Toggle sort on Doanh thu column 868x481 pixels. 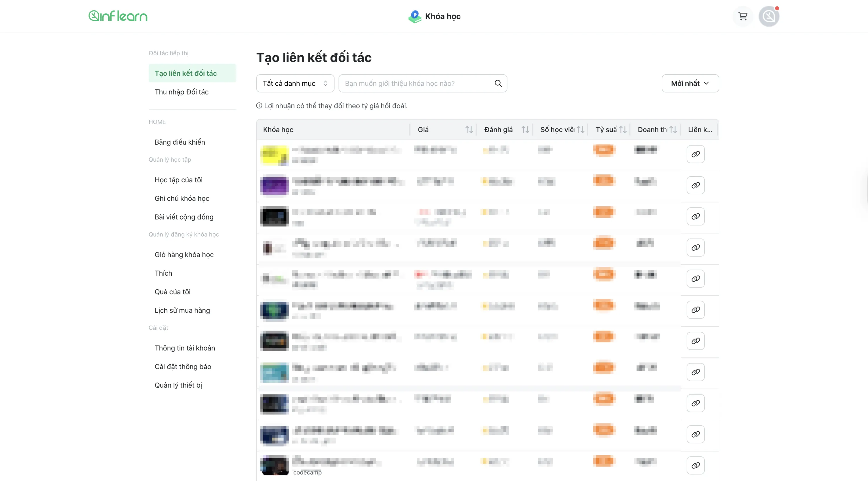(673, 130)
